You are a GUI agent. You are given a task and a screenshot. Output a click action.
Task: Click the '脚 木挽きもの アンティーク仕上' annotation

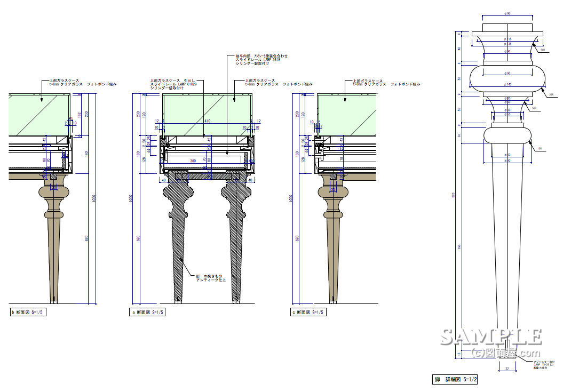coord(211,278)
